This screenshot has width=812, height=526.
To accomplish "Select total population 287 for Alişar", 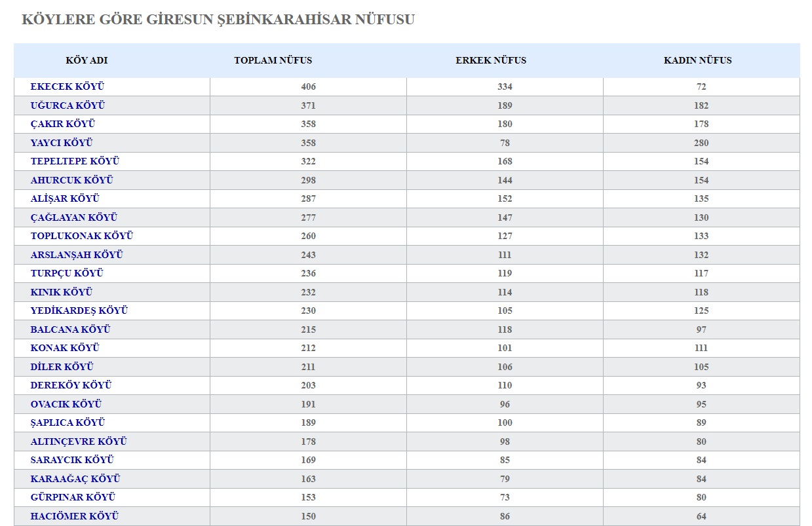I will 309,198.
